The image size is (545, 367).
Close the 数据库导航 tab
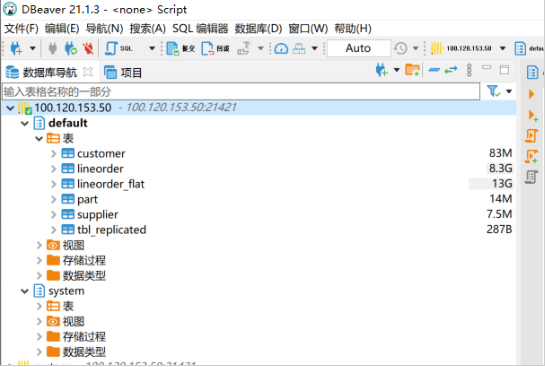(88, 72)
